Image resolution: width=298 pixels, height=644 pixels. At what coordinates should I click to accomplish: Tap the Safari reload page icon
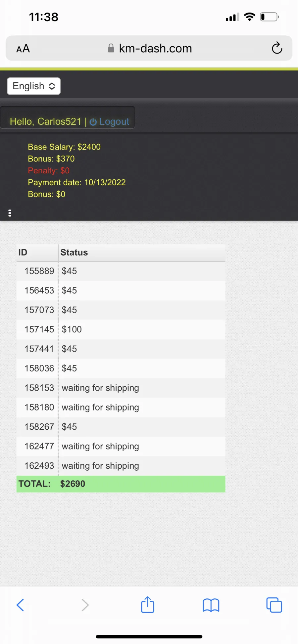(x=277, y=48)
